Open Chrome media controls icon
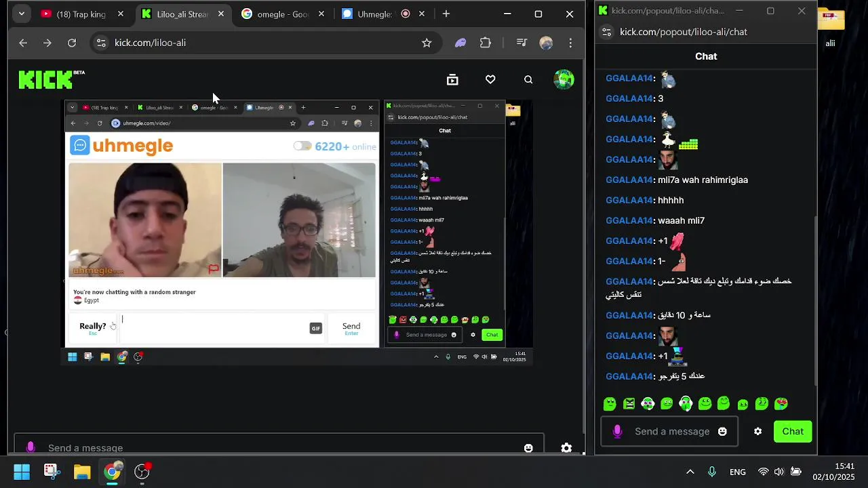Screen dimensions: 868x488 521,43
